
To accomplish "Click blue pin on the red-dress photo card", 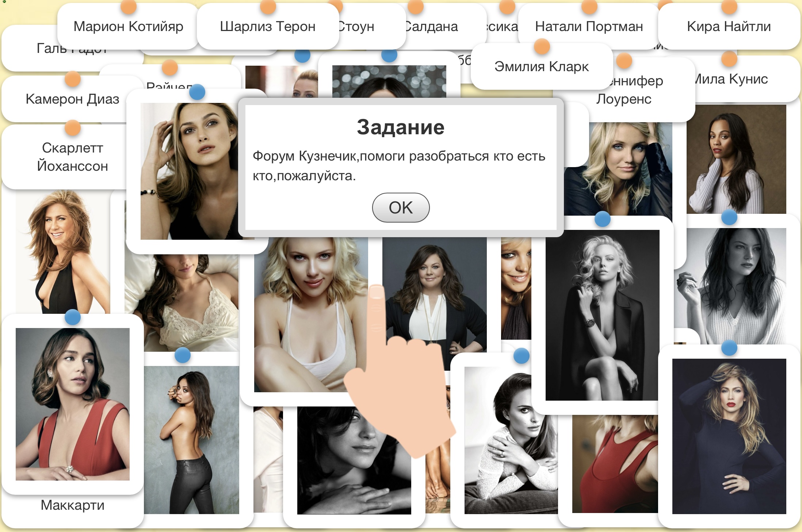I will (72, 317).
